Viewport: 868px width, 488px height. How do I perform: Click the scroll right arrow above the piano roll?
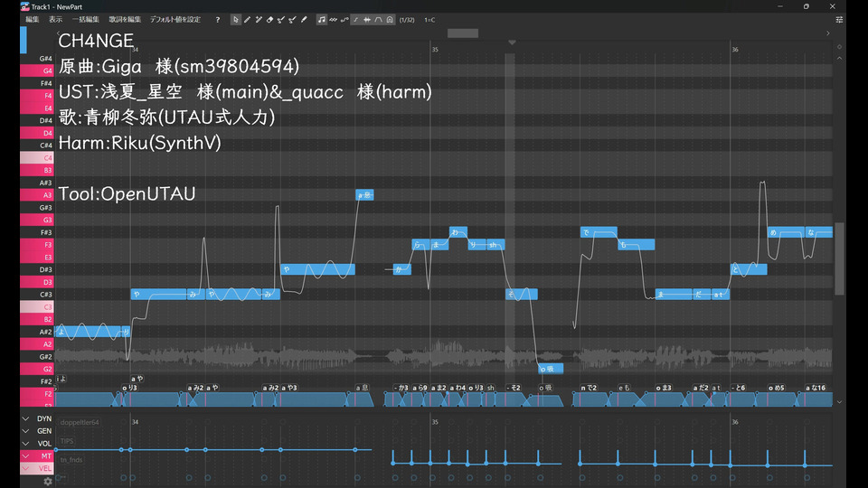tap(828, 33)
